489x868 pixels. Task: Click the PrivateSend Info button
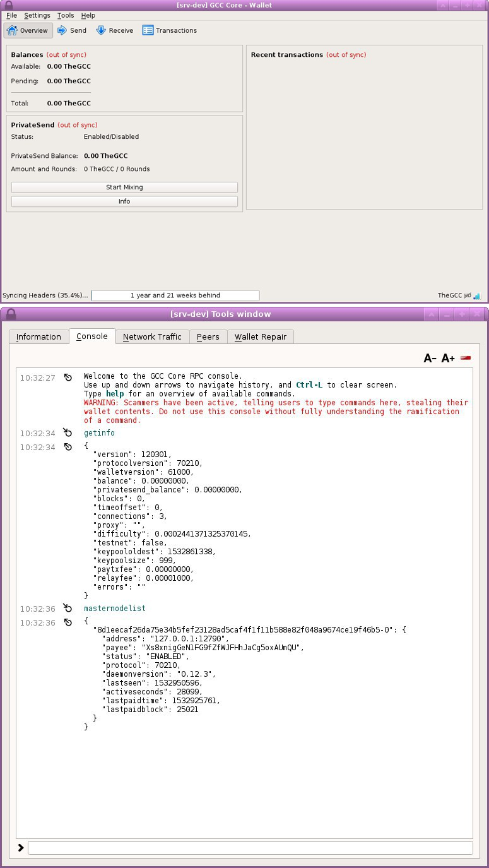point(124,201)
